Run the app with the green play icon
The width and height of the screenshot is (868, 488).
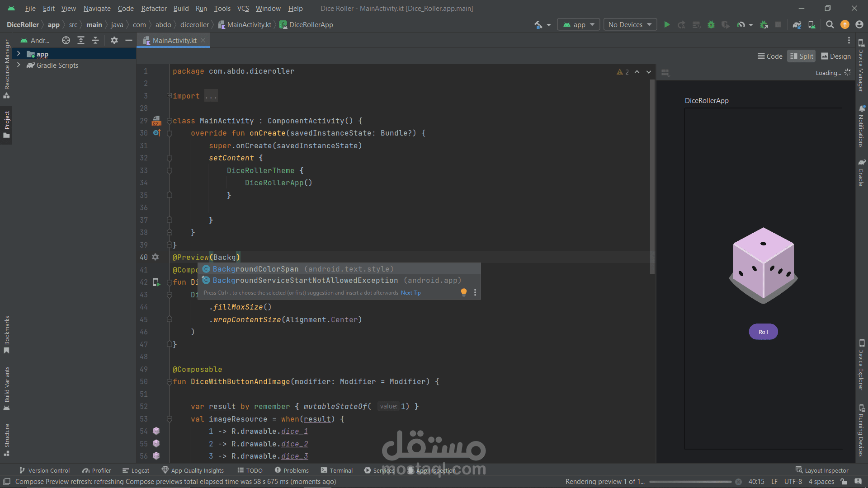[667, 24]
